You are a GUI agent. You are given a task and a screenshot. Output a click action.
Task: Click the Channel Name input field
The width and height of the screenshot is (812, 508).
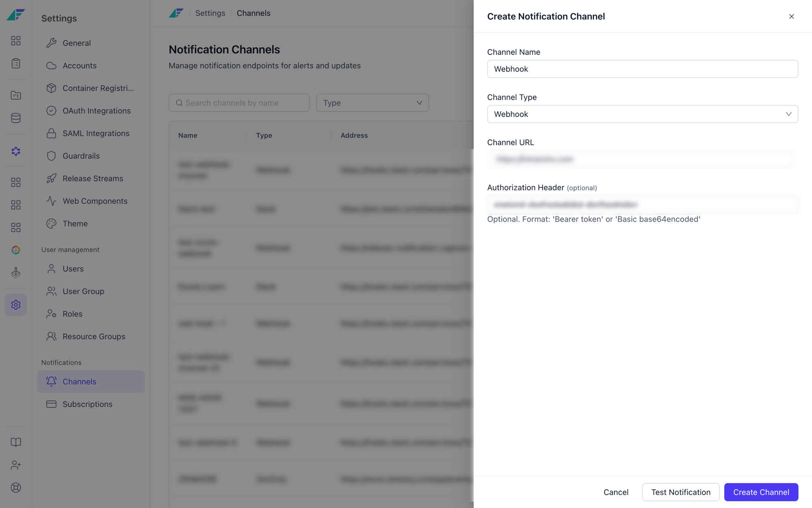point(642,69)
